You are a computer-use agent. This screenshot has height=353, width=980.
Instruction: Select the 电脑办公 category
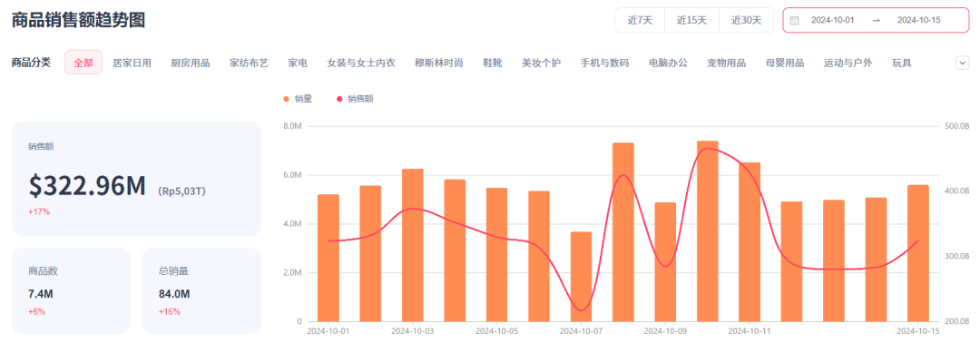pos(668,63)
